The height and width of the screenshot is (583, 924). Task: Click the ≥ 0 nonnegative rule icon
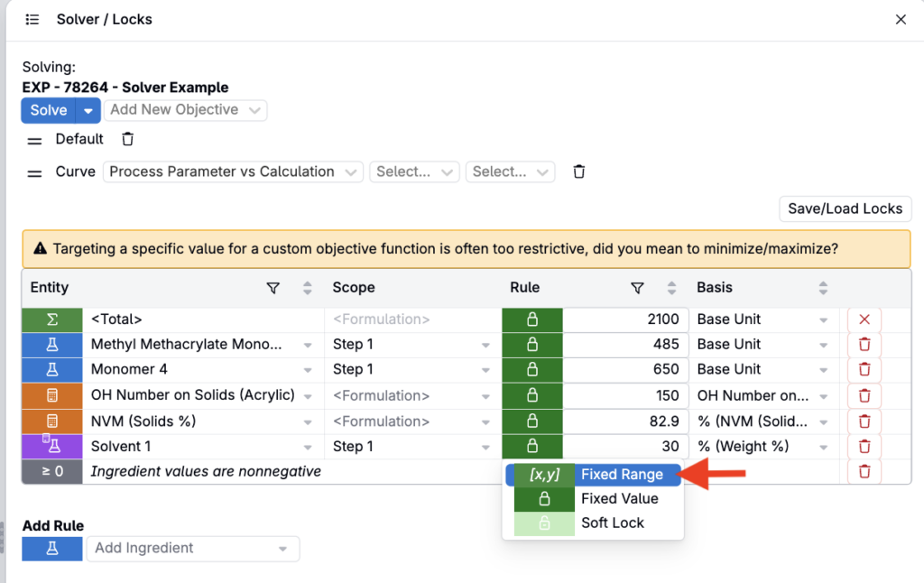click(x=52, y=472)
